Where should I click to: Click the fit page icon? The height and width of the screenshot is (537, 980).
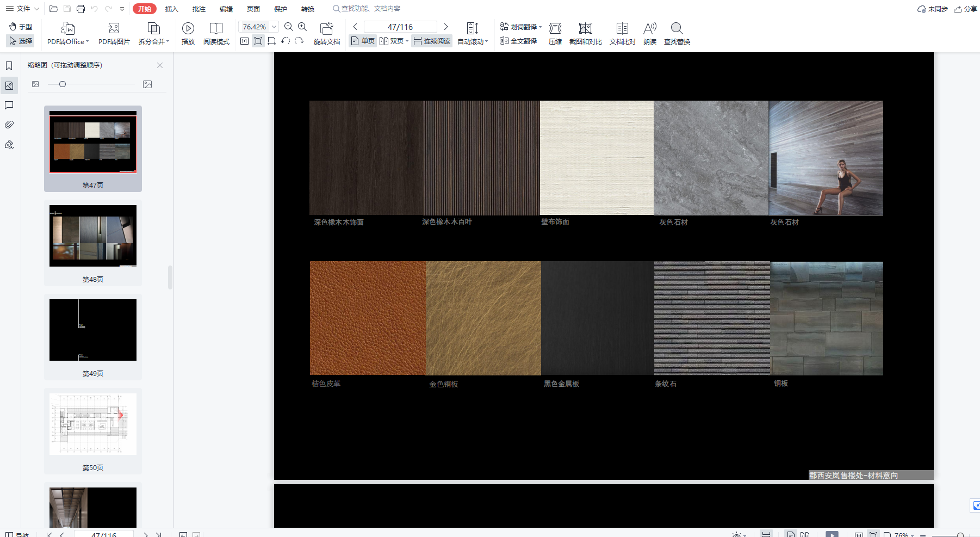click(258, 41)
